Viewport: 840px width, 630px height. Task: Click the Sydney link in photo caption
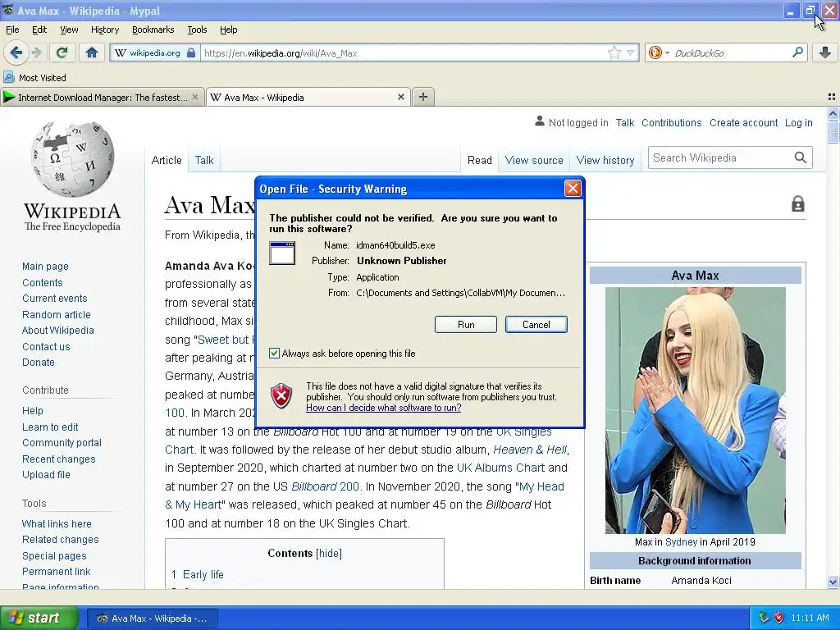click(681, 541)
